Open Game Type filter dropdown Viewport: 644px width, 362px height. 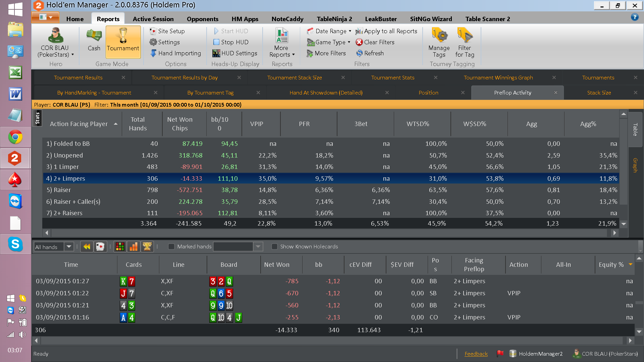coord(328,42)
